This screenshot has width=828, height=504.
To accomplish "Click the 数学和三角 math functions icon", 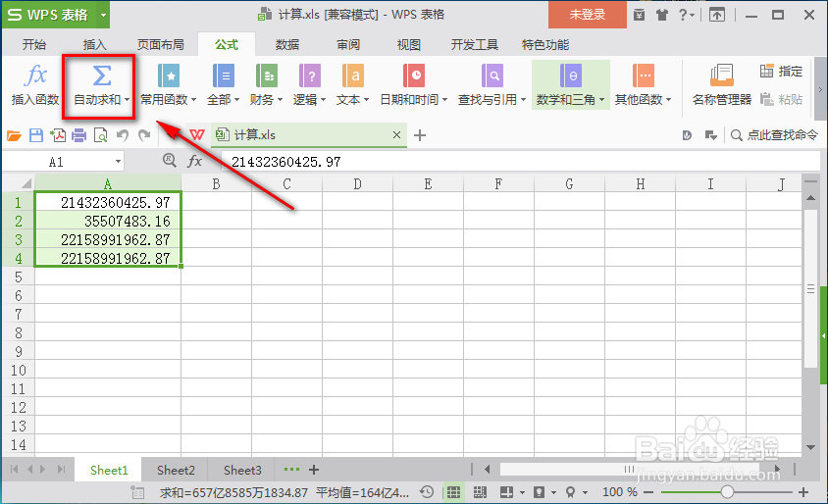I will point(571,76).
